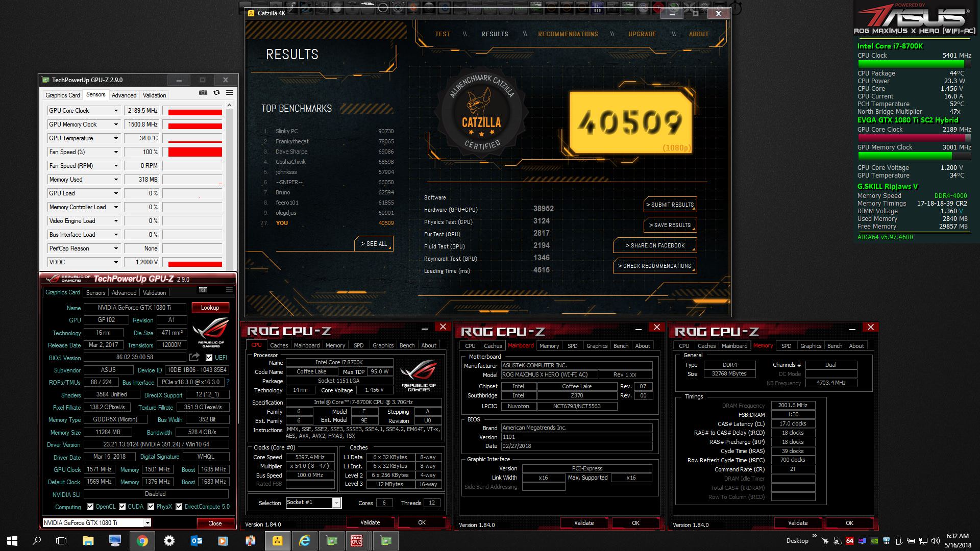Switch to Catzilla TEST tab
The image size is (980, 551).
(x=443, y=34)
